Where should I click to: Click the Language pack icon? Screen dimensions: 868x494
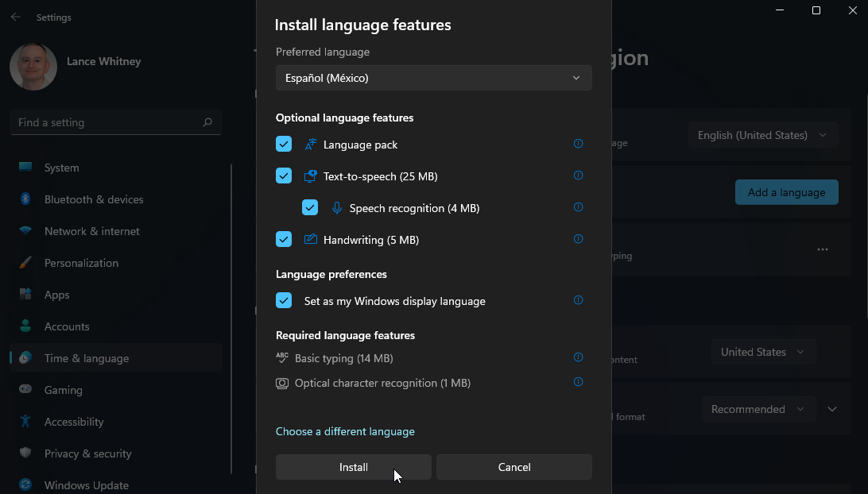308,144
